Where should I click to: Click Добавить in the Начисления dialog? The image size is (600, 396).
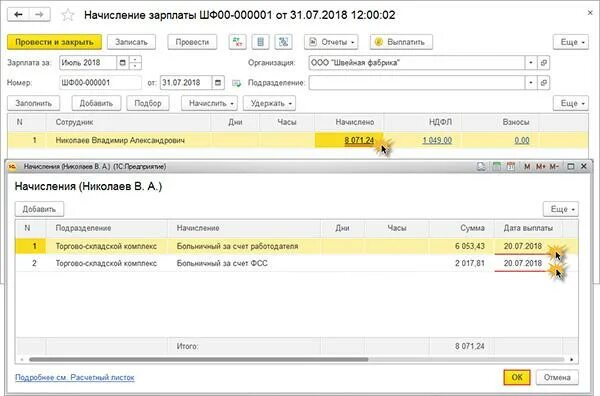[x=39, y=209]
